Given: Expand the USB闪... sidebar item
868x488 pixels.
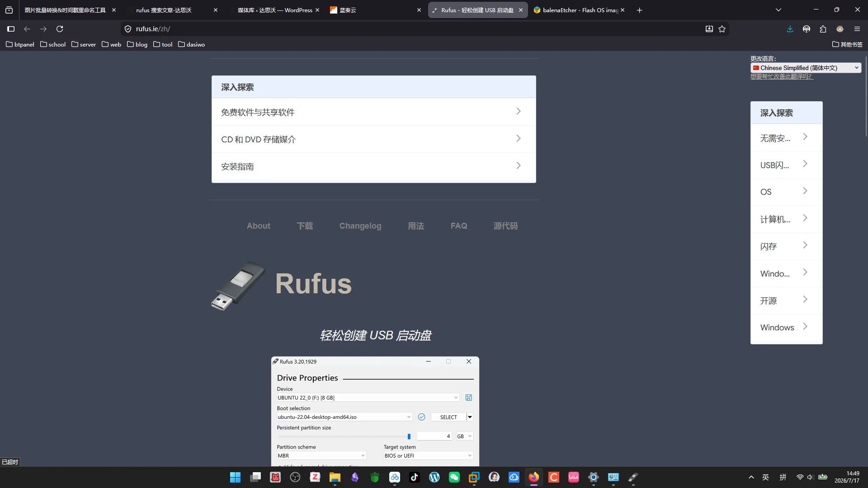Looking at the screenshot, I should (786, 165).
